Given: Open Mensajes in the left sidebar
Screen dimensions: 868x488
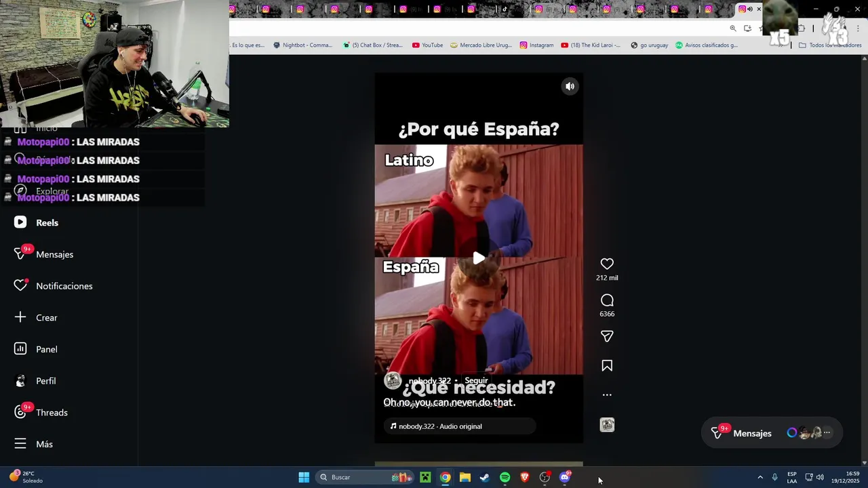Looking at the screenshot, I should 45,254.
